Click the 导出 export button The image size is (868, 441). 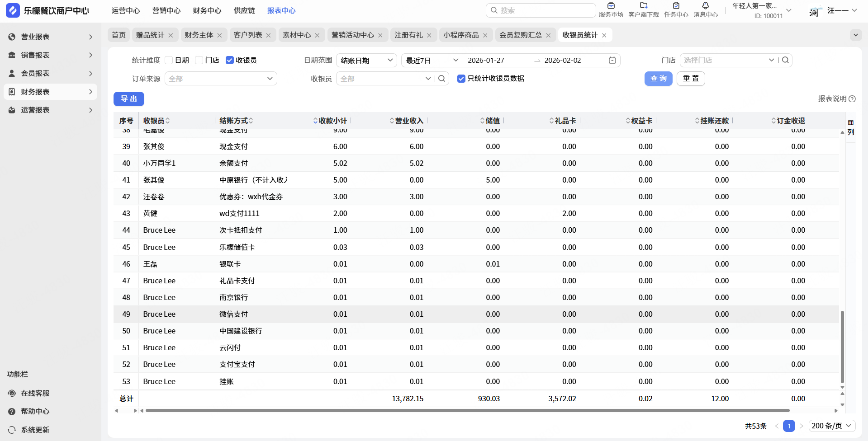coord(129,99)
